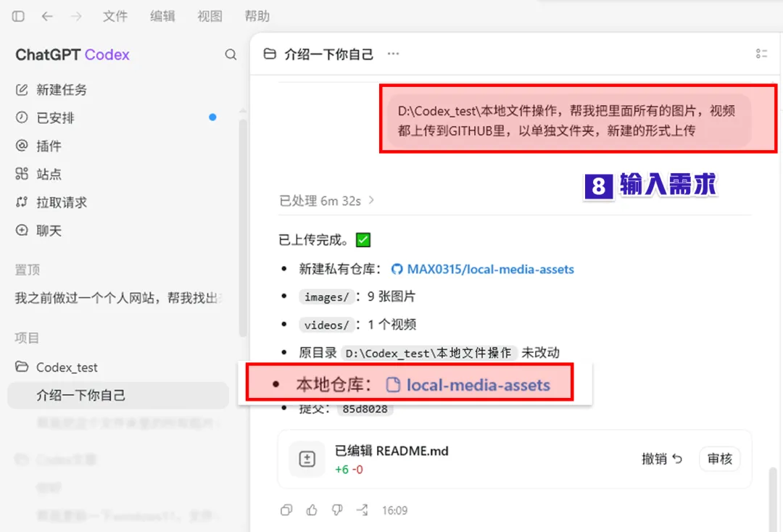Click the ChatGPT Codex title

(72, 54)
